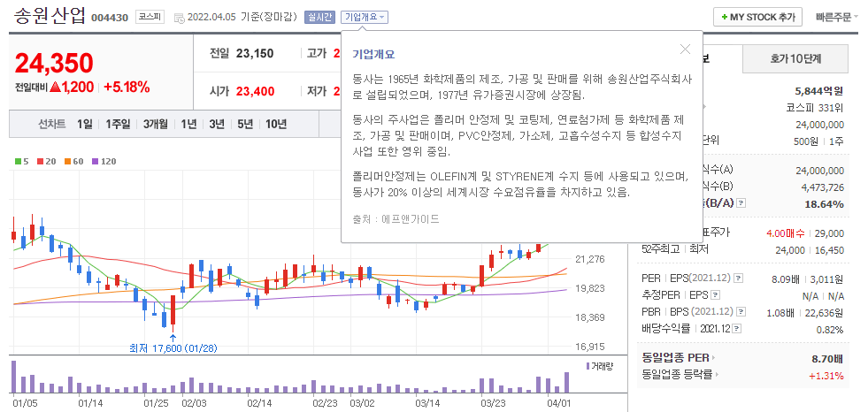Add stock via MY STOCK 추가 button
The image size is (868, 412).
pos(757,17)
